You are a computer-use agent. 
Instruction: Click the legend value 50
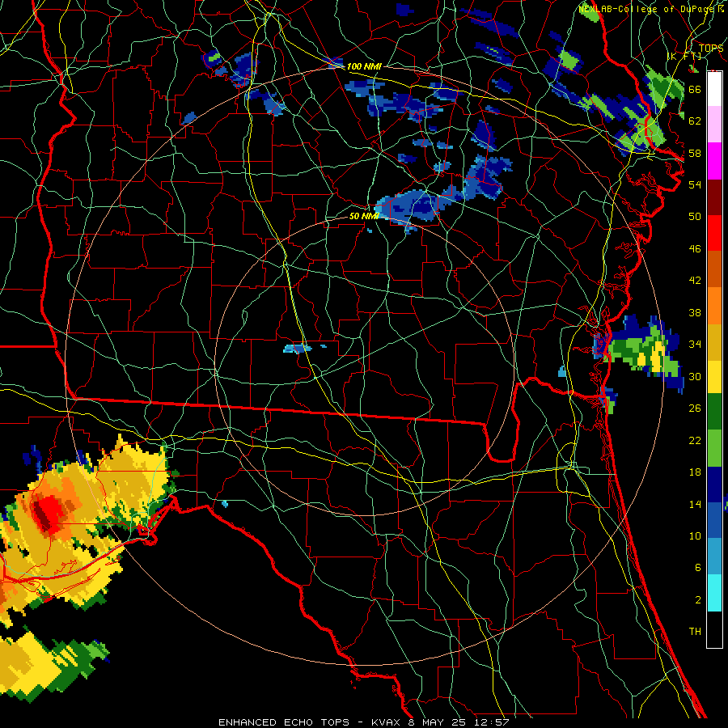695,217
